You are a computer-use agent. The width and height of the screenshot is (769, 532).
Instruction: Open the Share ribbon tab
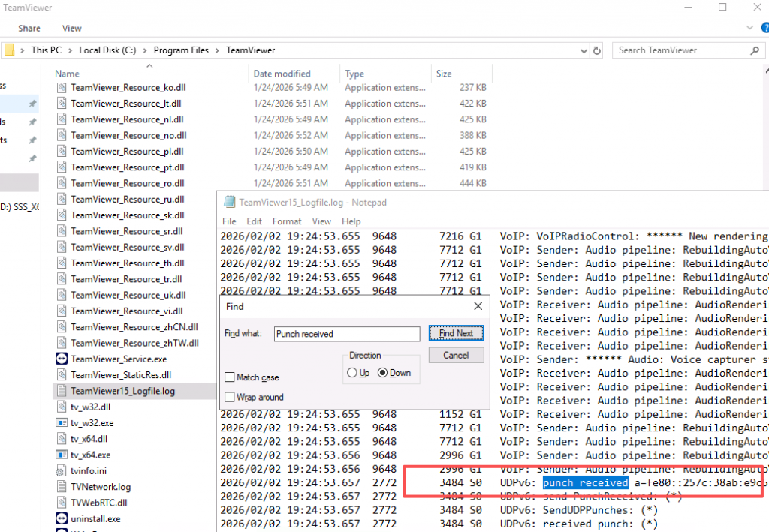click(x=29, y=29)
